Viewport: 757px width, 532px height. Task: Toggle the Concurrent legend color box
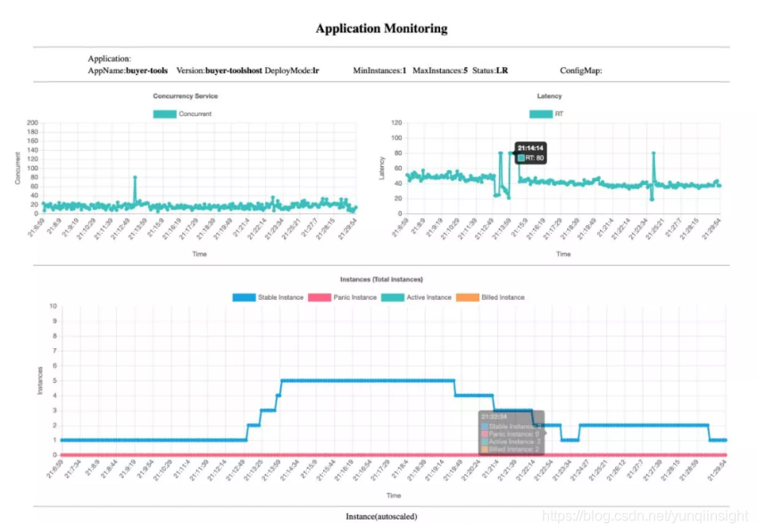164,114
